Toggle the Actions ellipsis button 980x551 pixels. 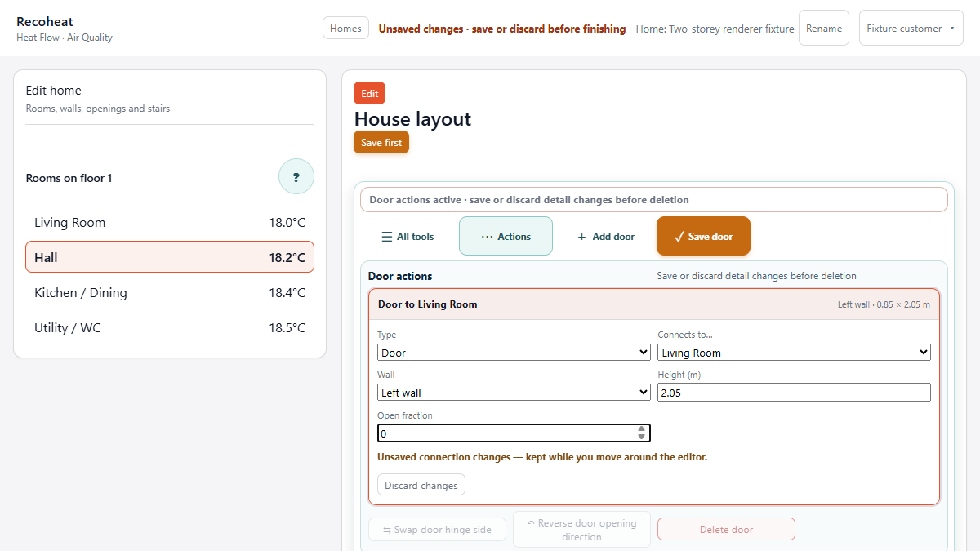pyautogui.click(x=506, y=237)
